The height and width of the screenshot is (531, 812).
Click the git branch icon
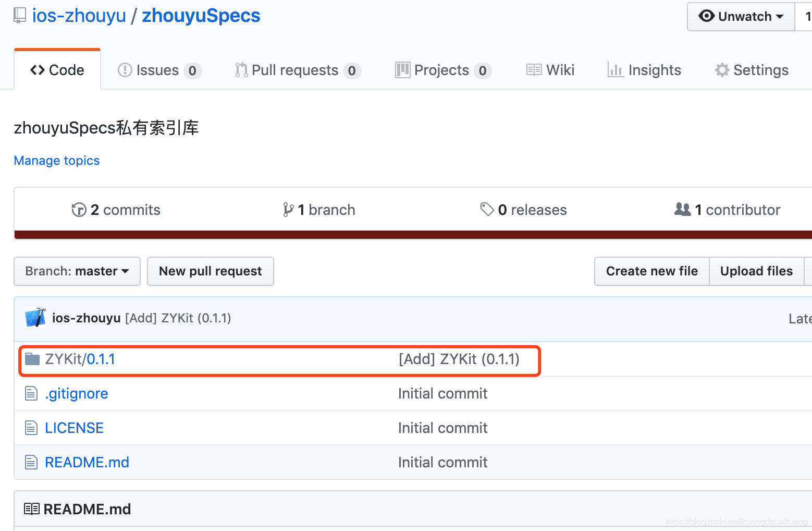pos(288,210)
